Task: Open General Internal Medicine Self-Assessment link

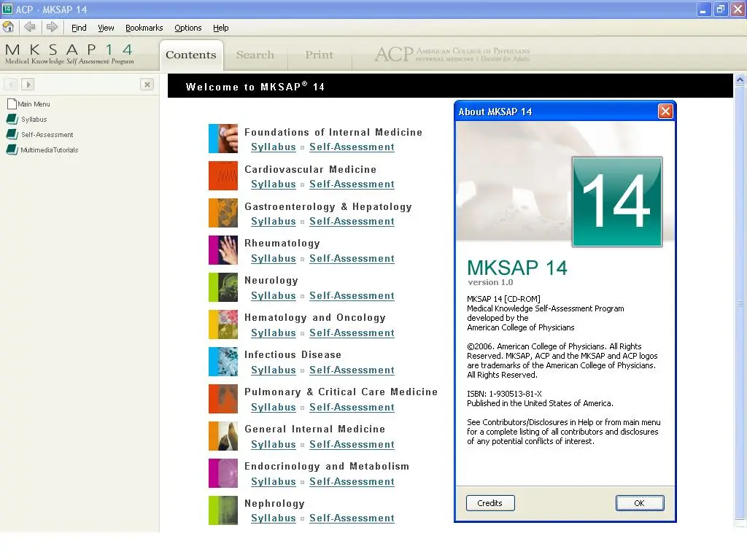Action: point(352,444)
